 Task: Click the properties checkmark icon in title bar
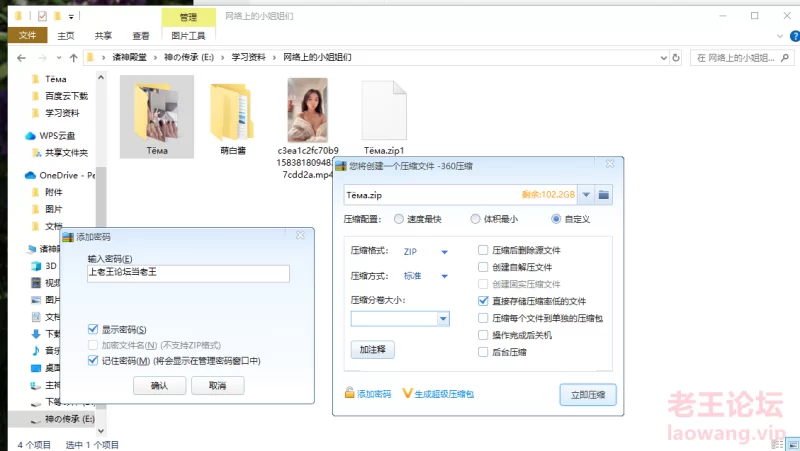point(41,17)
